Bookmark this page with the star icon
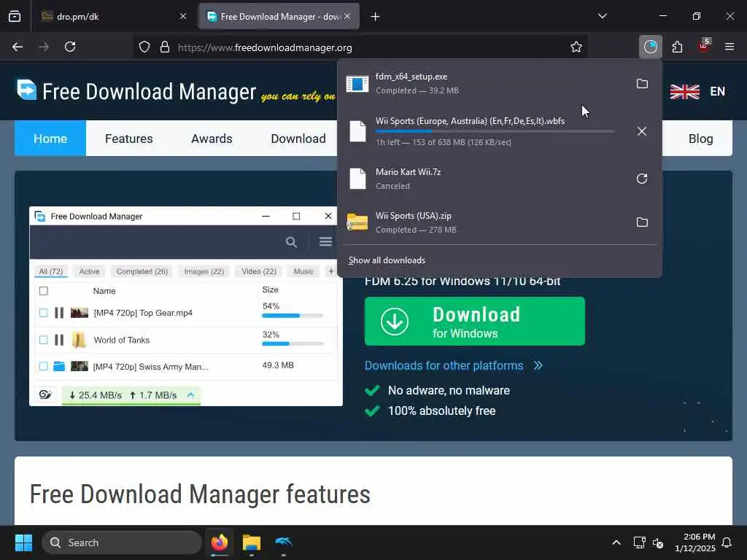Screen dimensions: 747x560 coord(576,47)
